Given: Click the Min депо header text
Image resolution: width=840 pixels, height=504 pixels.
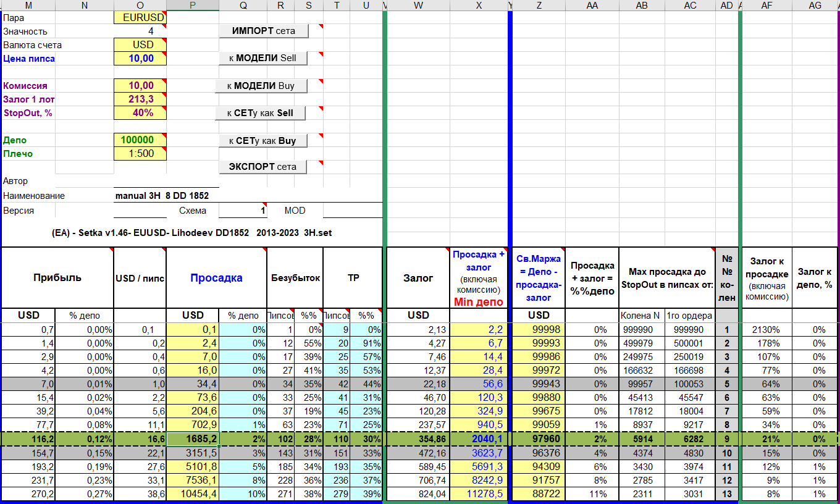Looking at the screenshot, I should (x=479, y=302).
